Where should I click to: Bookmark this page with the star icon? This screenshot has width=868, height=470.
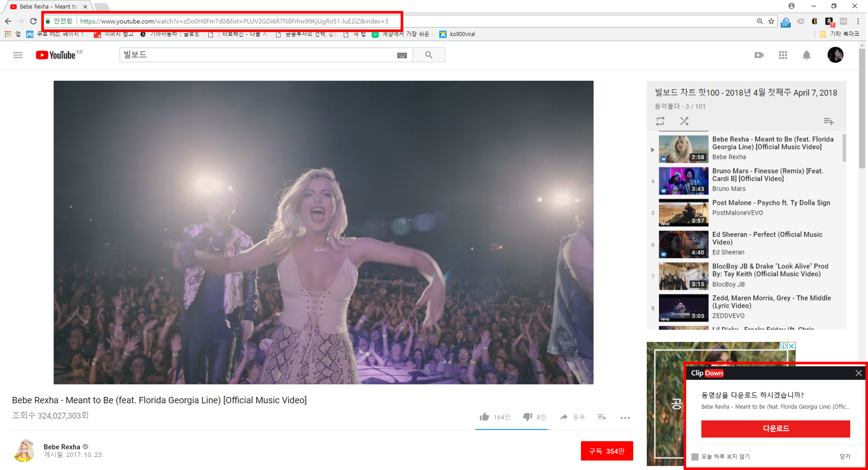tap(771, 21)
